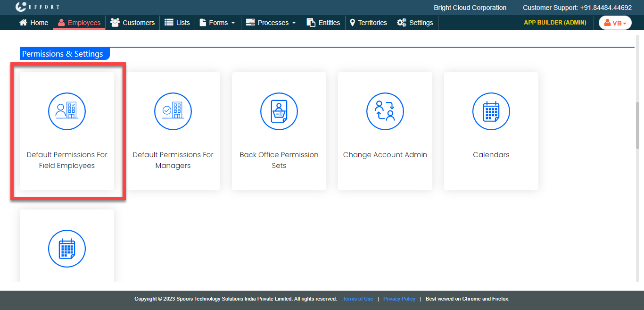
Task: Open Default Permissions For Field Employees icon
Action: point(67,111)
